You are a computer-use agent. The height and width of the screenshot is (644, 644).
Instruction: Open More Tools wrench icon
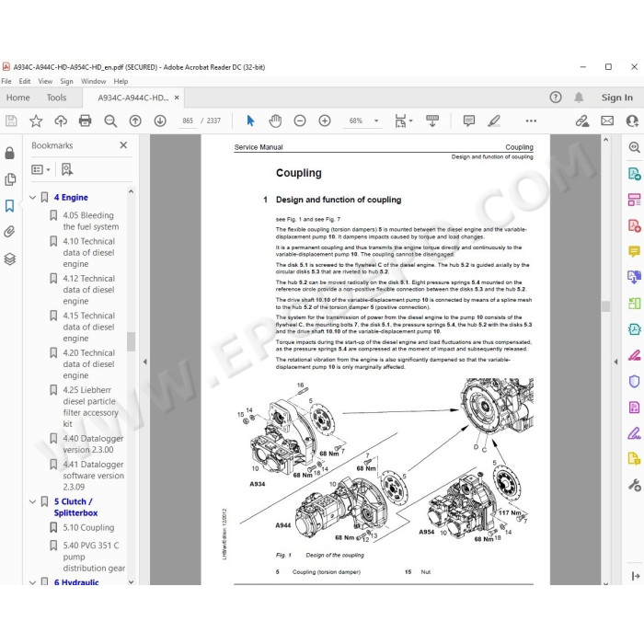coord(634,485)
